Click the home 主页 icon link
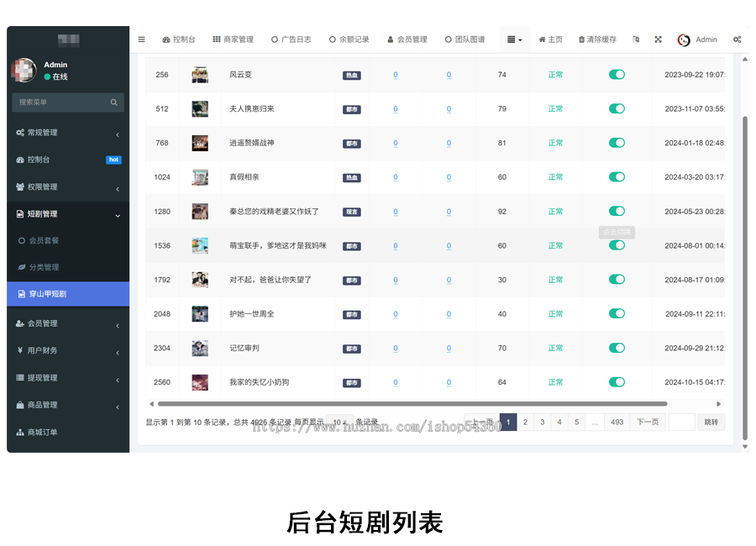The image size is (756, 546). coord(550,39)
